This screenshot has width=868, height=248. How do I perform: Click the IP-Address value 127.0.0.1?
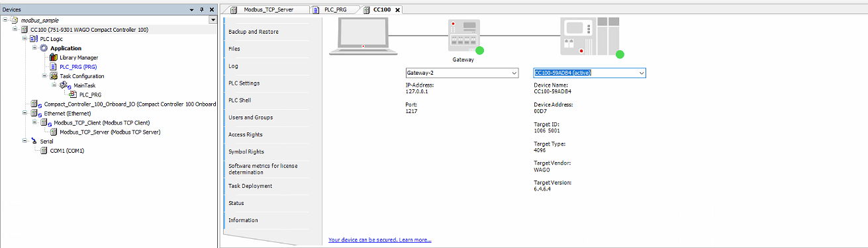pos(417,92)
